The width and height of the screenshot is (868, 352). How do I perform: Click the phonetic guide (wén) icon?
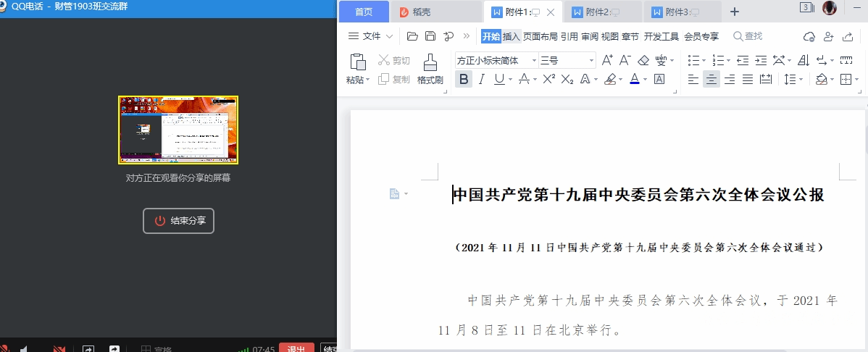tap(661, 60)
